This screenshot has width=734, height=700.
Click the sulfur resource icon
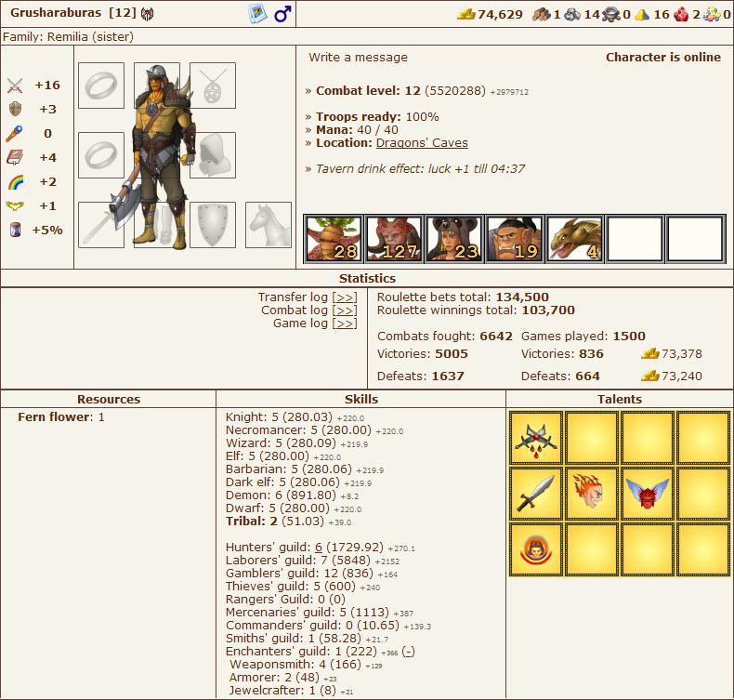(641, 15)
